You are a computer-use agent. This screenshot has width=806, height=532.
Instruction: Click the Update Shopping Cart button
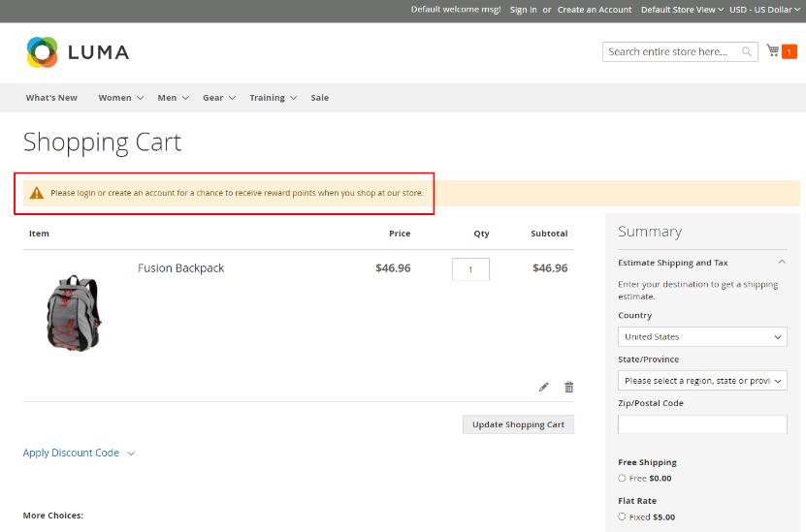[x=518, y=424]
